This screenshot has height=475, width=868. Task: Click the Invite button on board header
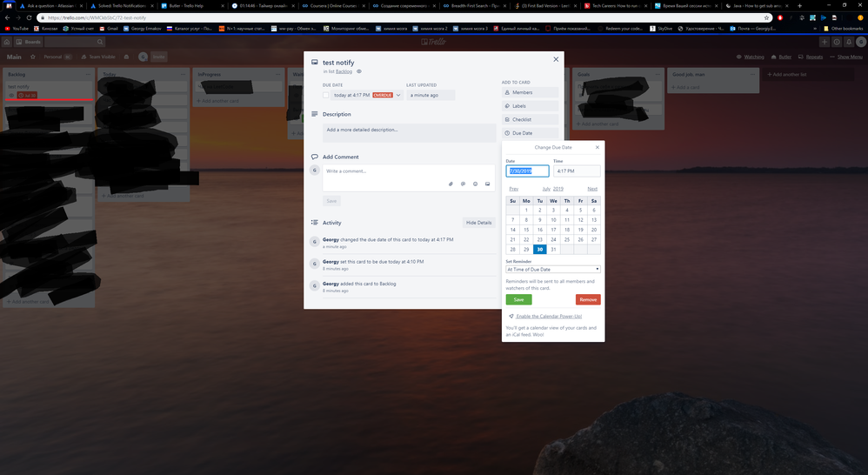coord(159,57)
